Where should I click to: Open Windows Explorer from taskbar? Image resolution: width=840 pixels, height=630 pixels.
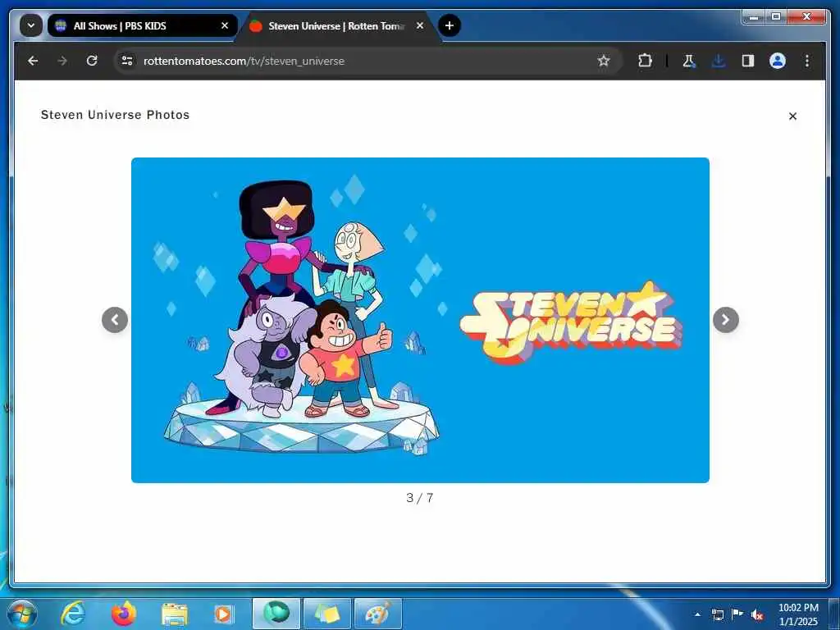tap(175, 615)
